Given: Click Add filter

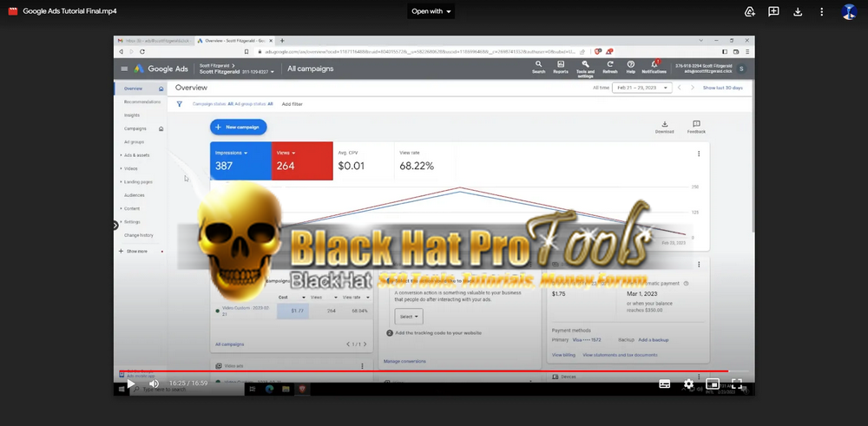Looking at the screenshot, I should click(292, 104).
